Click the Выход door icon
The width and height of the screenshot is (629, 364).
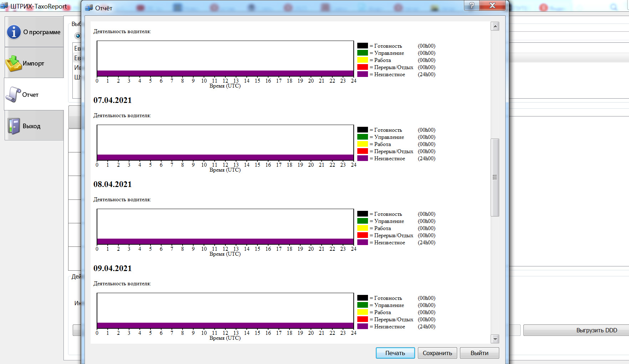coord(14,126)
